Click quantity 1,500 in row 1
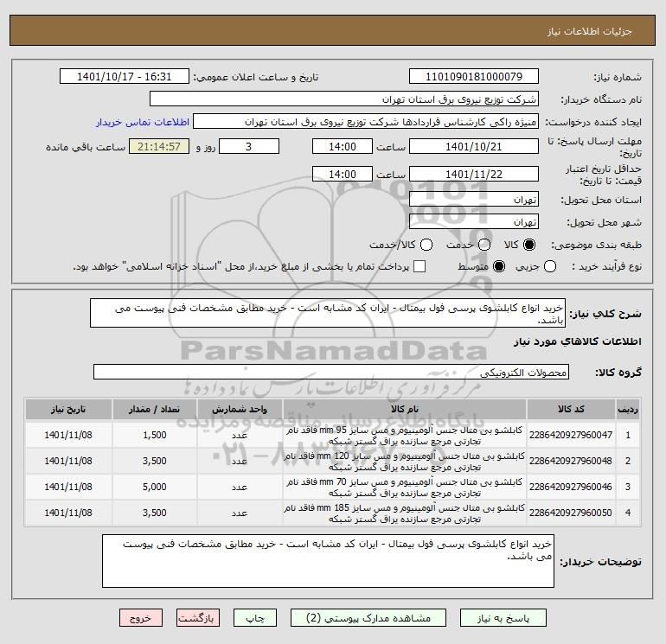Image resolution: width=666 pixels, height=644 pixels. [x=155, y=435]
